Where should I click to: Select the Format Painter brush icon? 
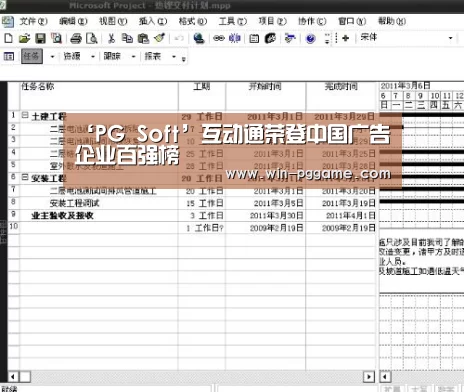(160, 38)
